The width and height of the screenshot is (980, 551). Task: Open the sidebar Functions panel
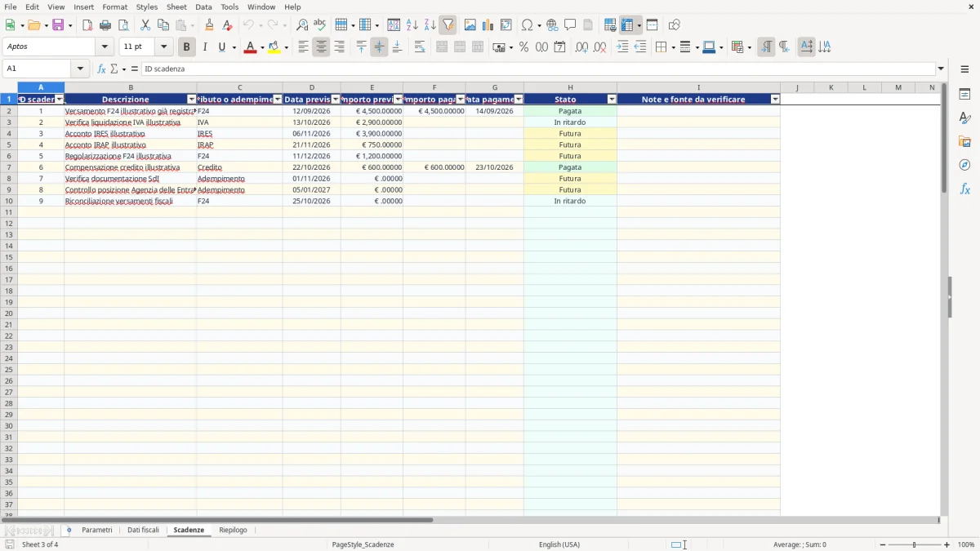coord(964,189)
